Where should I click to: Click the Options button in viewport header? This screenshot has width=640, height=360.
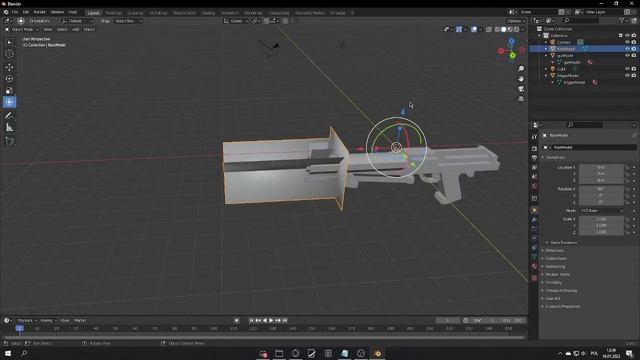[x=516, y=21]
